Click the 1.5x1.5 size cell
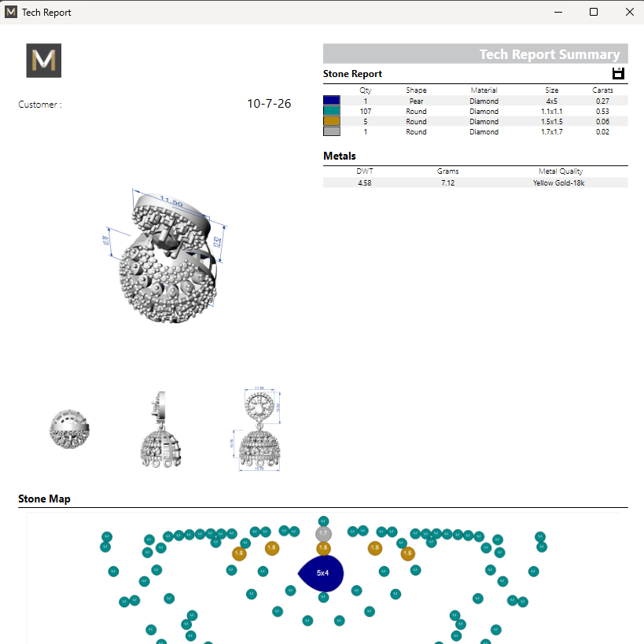 pos(551,122)
